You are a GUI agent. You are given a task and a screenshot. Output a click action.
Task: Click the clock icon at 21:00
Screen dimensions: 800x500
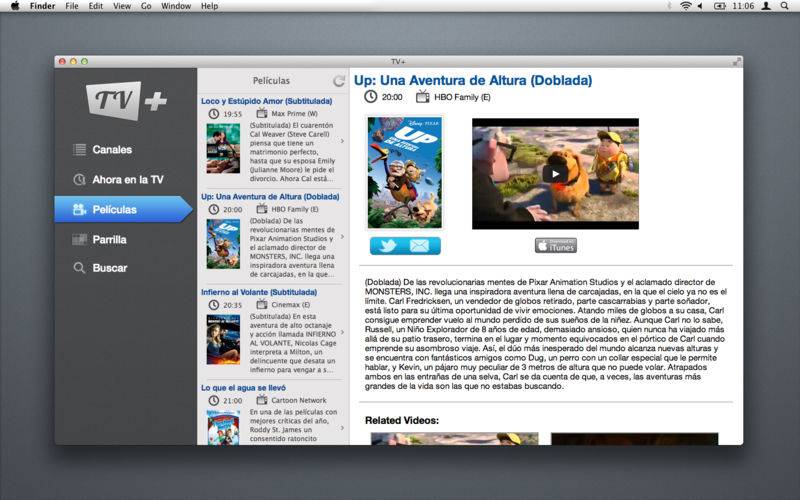pos(214,401)
